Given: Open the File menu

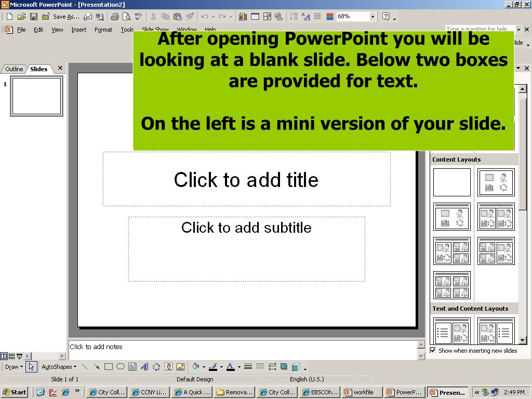Looking at the screenshot, I should pyautogui.click(x=21, y=30).
